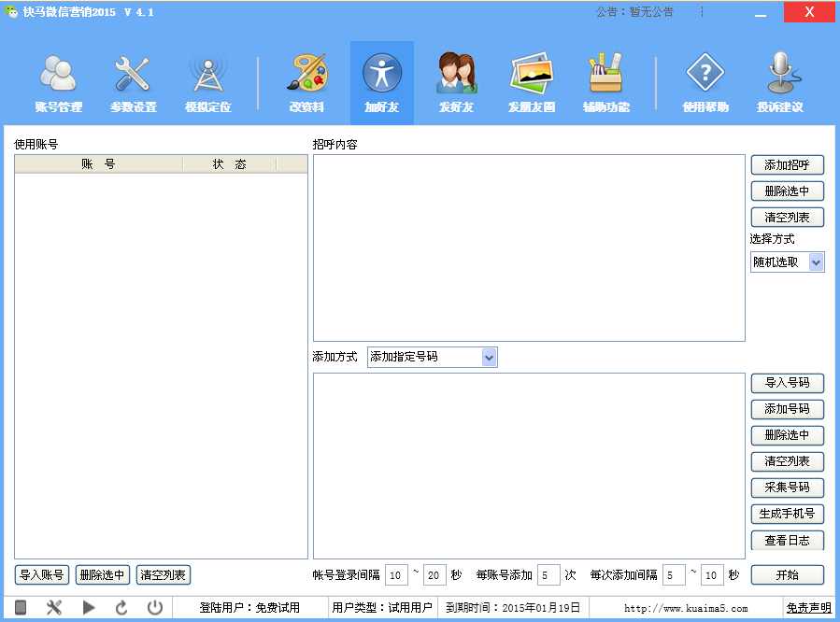Click 清空列表 beside the number list

[787, 461]
